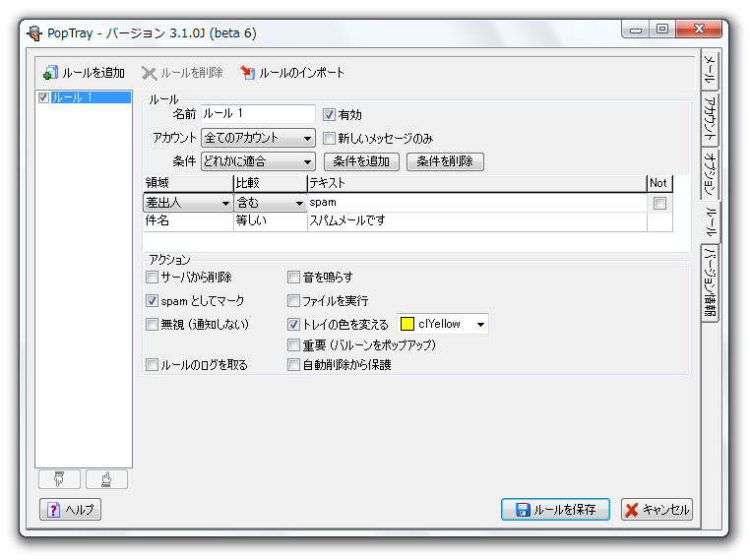Click the ルールを追加 (add rule) toolbar icon

pos(50,73)
